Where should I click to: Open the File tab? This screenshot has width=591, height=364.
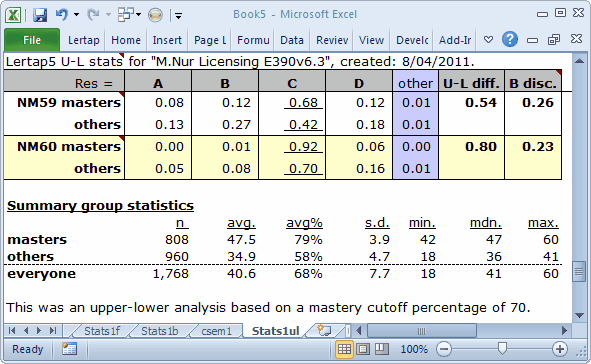32,40
